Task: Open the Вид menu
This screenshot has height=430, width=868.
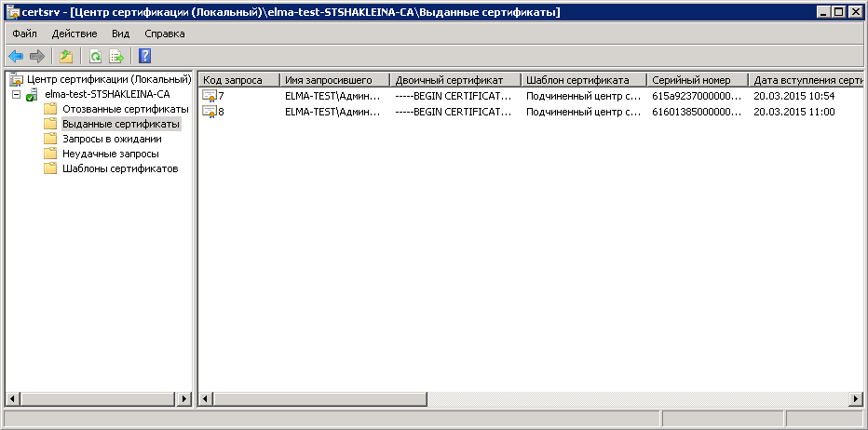Action: click(x=120, y=34)
